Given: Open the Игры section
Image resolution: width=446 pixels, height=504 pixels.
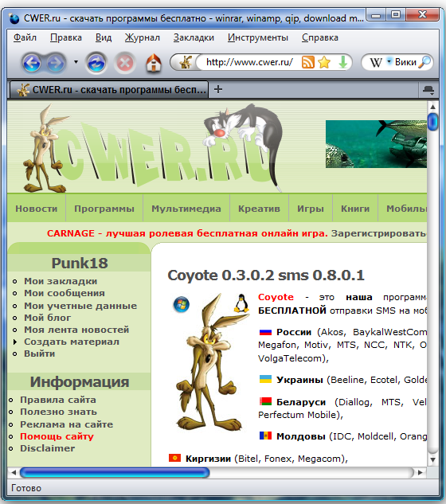Looking at the screenshot, I should [311, 209].
